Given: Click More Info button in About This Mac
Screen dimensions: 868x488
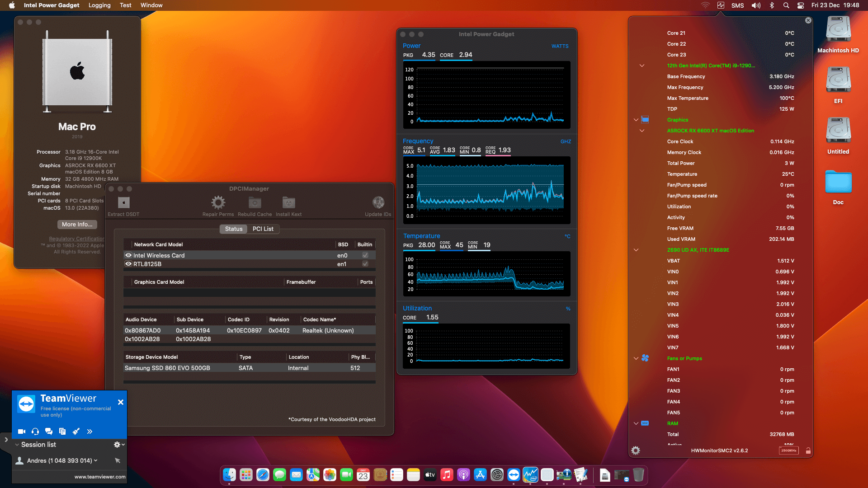Looking at the screenshot, I should click(x=77, y=224).
